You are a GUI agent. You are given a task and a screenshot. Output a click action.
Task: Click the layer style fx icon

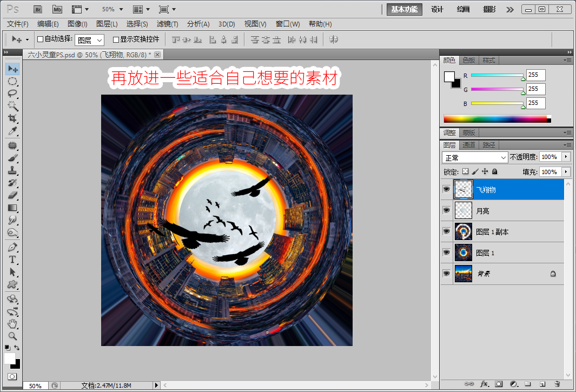(x=484, y=384)
